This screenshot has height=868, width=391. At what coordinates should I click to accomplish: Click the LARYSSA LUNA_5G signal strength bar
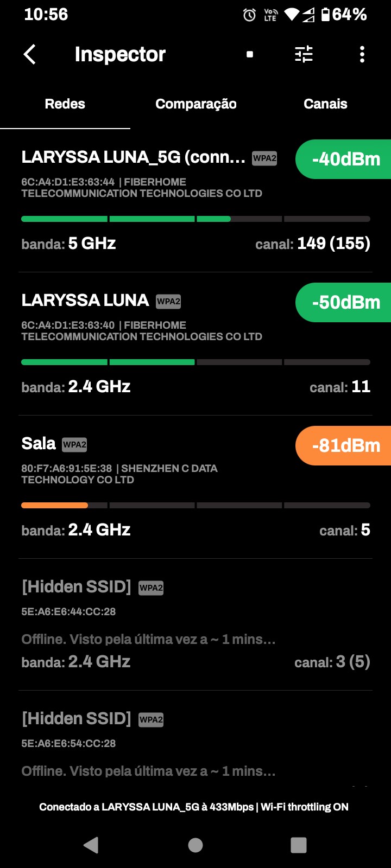pos(195,219)
